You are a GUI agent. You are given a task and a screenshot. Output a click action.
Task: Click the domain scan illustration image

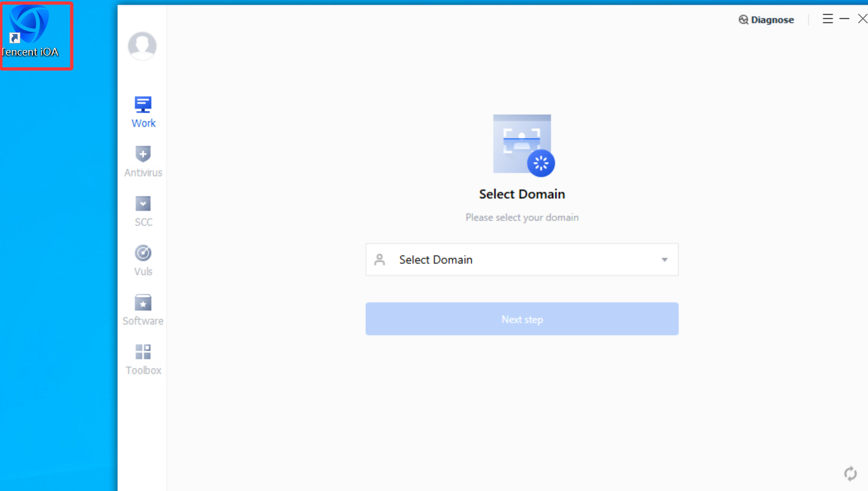pyautogui.click(x=524, y=146)
